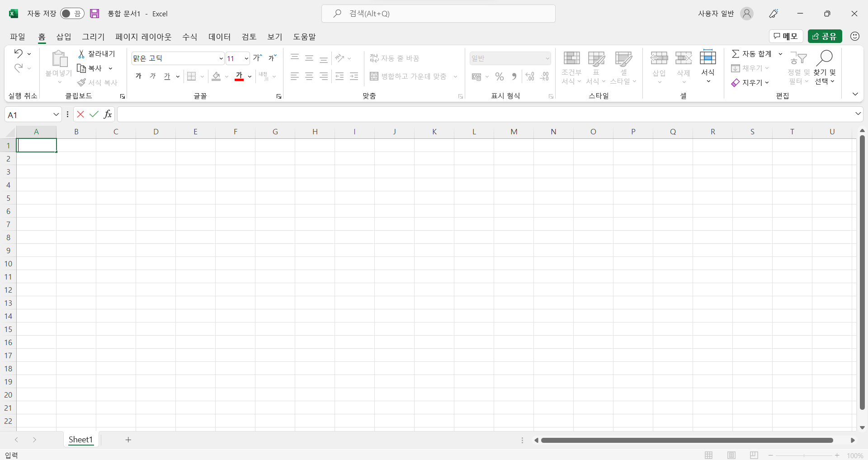Click the Format (서식) cells icon
Image resolution: width=868 pixels, height=460 pixels.
point(708,58)
